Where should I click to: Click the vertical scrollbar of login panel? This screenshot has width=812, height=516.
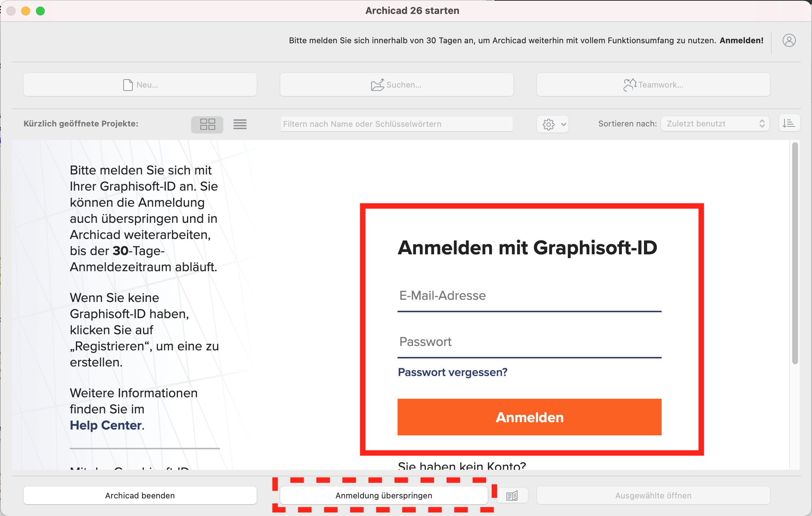click(x=795, y=253)
